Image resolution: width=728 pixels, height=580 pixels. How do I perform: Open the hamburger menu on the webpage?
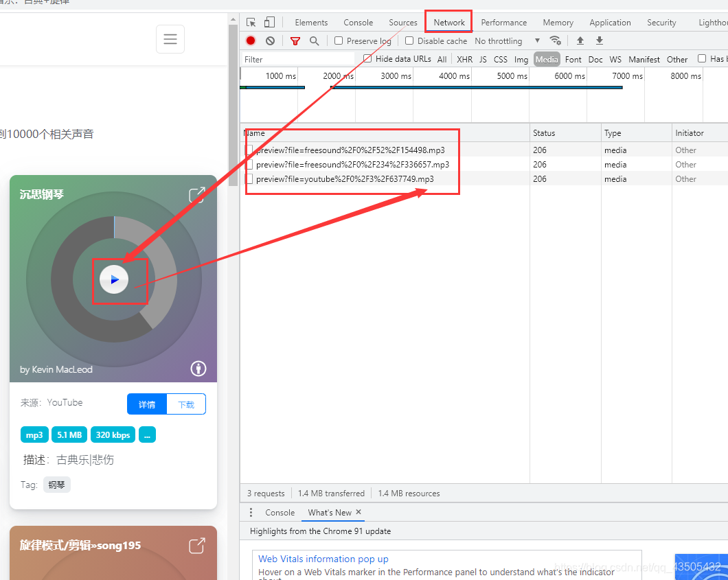170,39
